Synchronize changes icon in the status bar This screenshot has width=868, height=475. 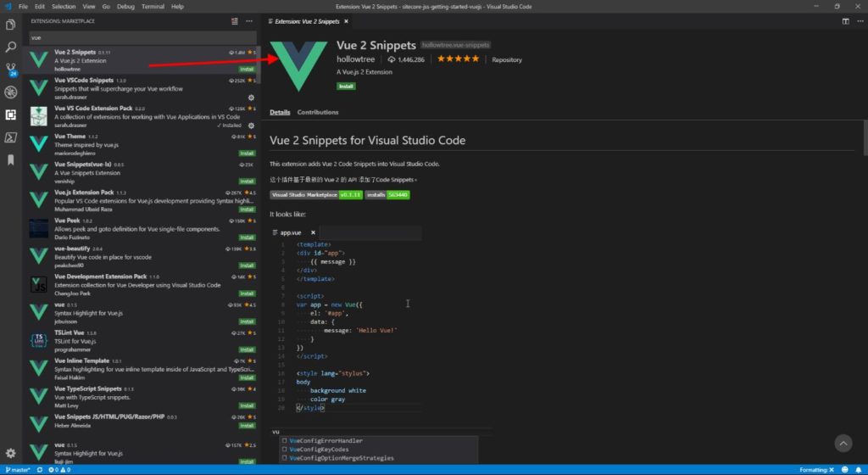[x=39, y=469]
